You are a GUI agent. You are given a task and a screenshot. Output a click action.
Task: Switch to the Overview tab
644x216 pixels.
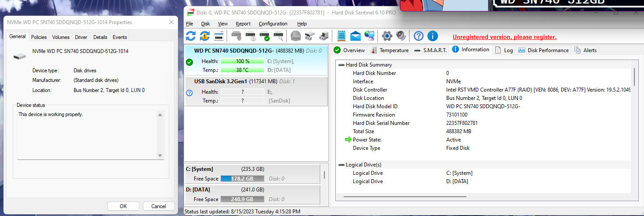[349, 50]
